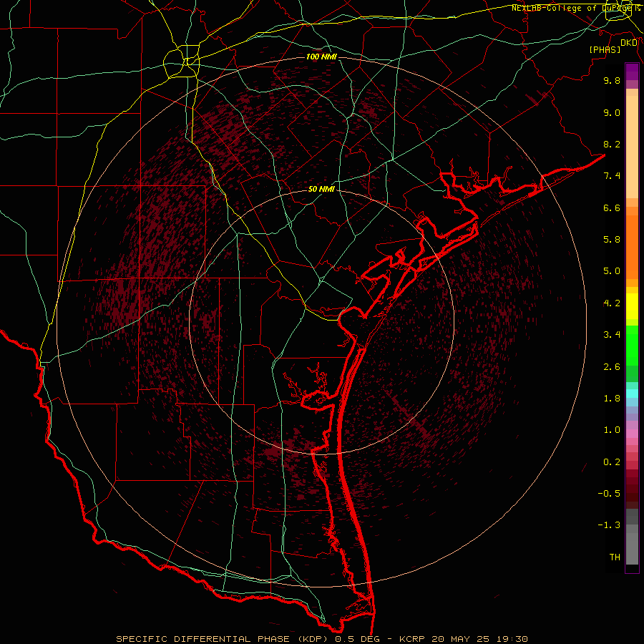Click the Specific Differential Phase KCRP caption
The width and height of the screenshot is (644, 644).
(x=321, y=639)
